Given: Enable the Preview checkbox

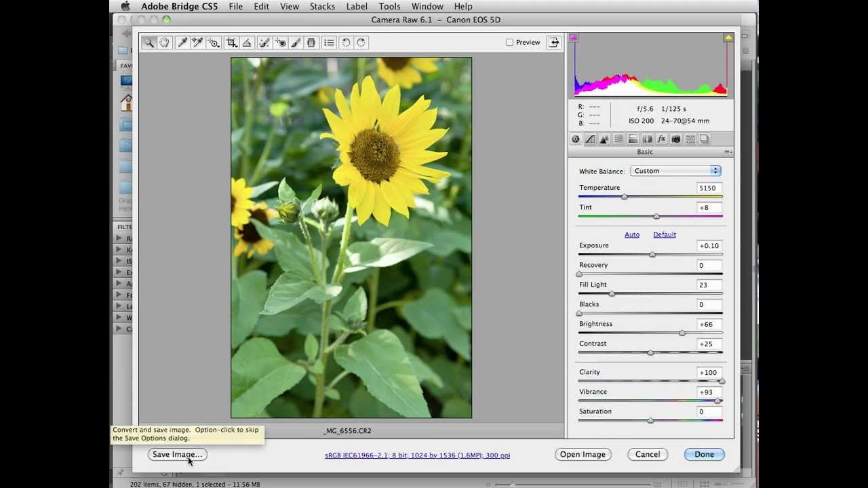Looking at the screenshot, I should tap(509, 43).
